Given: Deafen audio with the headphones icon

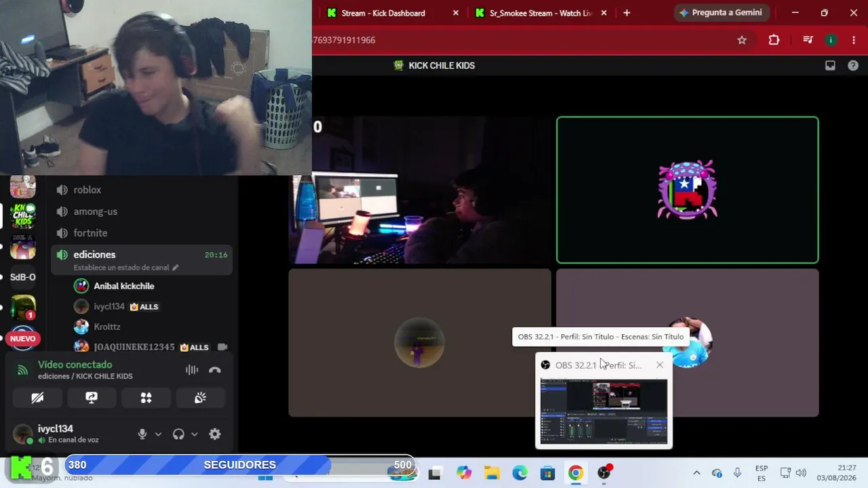Looking at the screenshot, I should 178,434.
